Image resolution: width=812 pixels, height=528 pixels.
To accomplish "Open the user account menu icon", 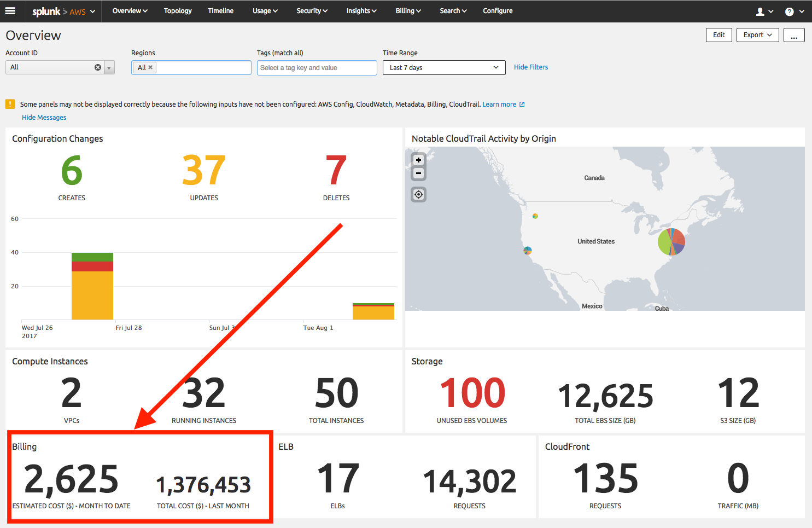I will [760, 11].
